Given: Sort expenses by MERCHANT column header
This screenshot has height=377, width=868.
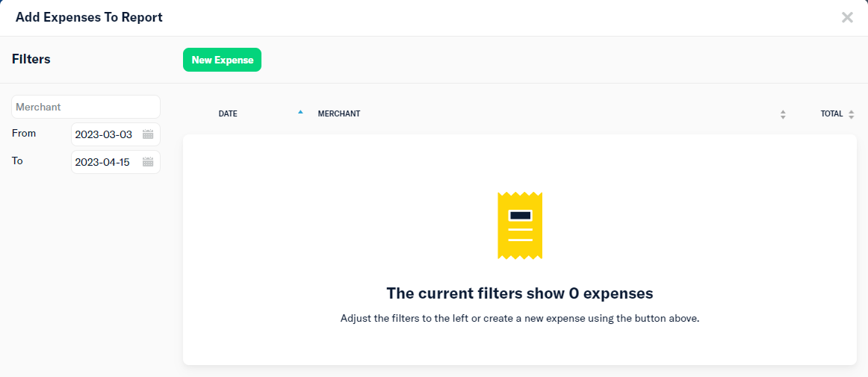Looking at the screenshot, I should [x=339, y=114].
